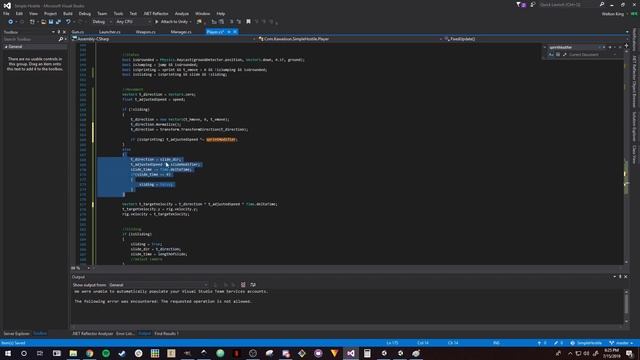The image size is (640, 360).
Task: Switch to Server Explorer tab
Action: [x=17, y=333]
